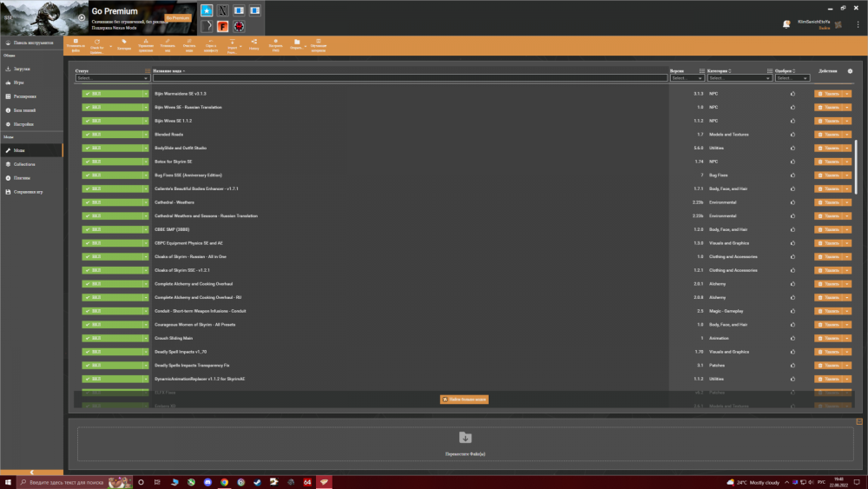Screen dimensions: 868x489
Task: Click Reset to manifest toolbar item
Action: (x=211, y=45)
